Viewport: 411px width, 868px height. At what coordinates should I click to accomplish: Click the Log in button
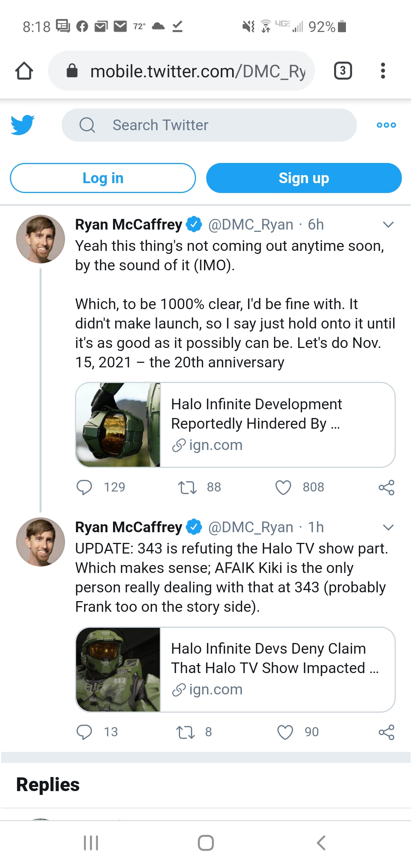(x=103, y=178)
